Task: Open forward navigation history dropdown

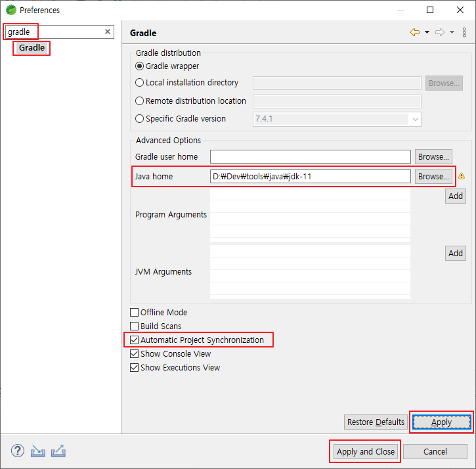Action: point(452,32)
